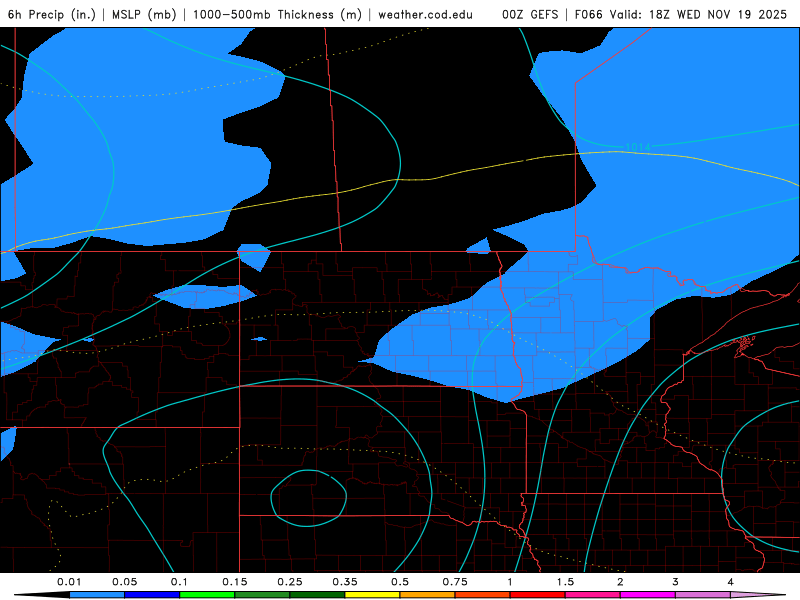
Task: Click the dark blue 0.05–0.1 legend swatch
Action: coord(152,595)
